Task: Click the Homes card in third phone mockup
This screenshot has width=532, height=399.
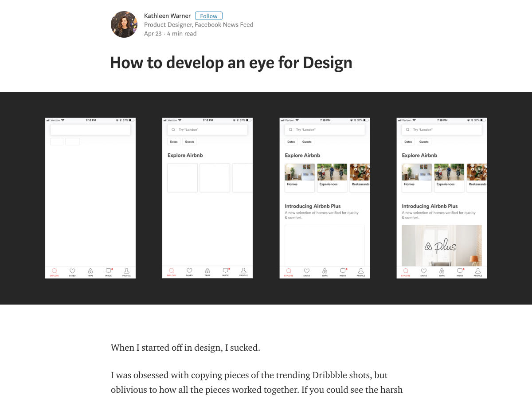Action: (300, 177)
